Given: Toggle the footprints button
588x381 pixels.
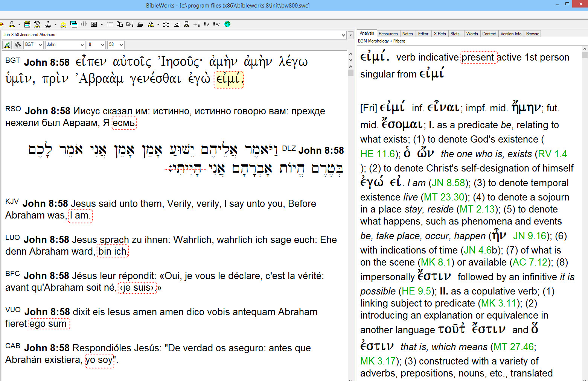Looking at the screenshot, I should point(17,45).
